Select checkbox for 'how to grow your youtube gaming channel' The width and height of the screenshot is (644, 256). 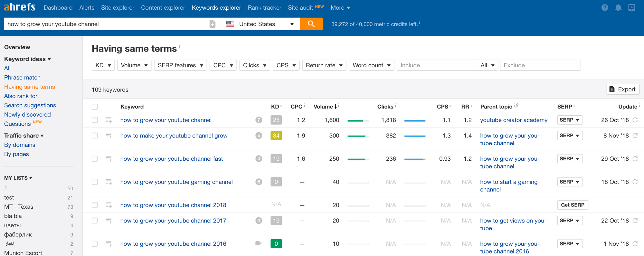click(x=95, y=182)
